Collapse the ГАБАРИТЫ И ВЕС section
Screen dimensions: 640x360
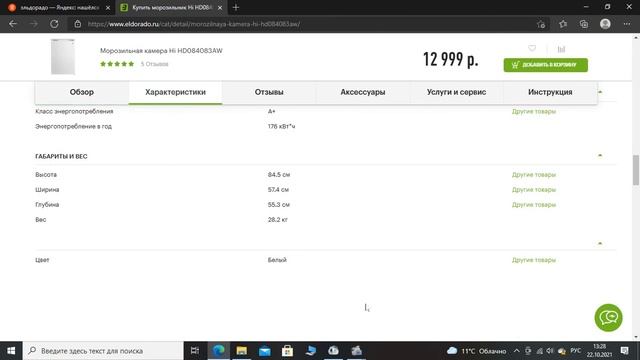[600, 156]
